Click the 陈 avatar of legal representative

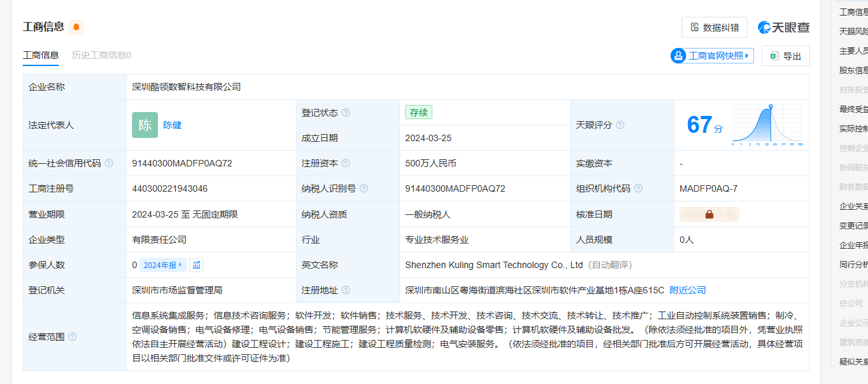[x=144, y=125]
